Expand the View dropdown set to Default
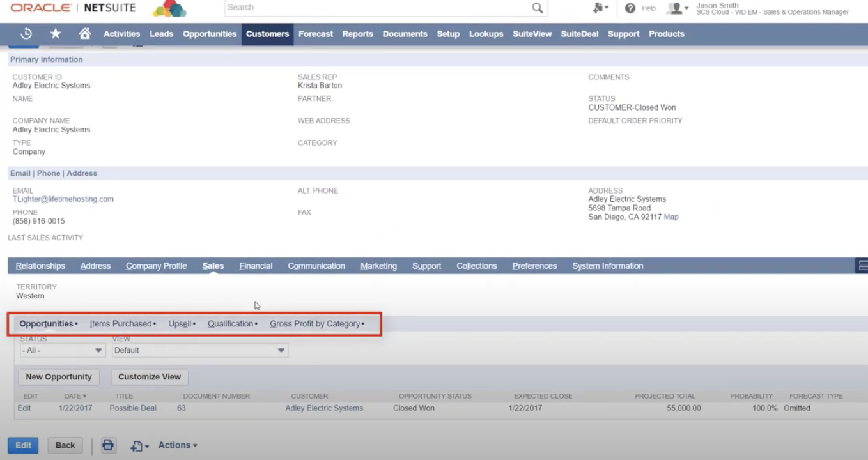Image resolution: width=868 pixels, height=460 pixels. click(199, 350)
